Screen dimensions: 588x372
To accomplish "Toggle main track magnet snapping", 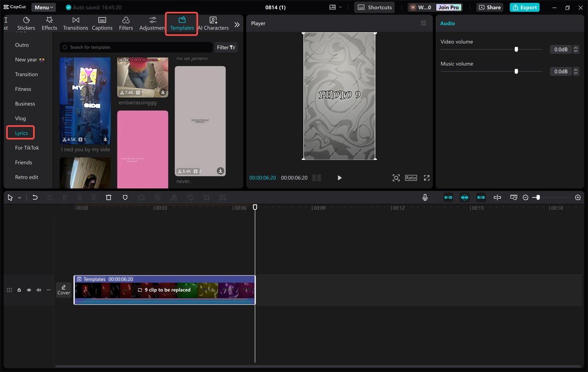I will [x=448, y=197].
